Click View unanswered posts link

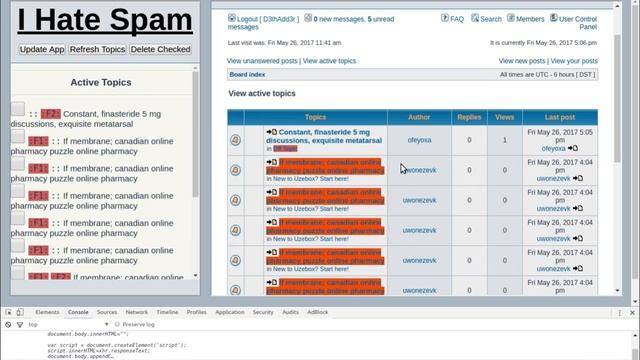(x=262, y=61)
